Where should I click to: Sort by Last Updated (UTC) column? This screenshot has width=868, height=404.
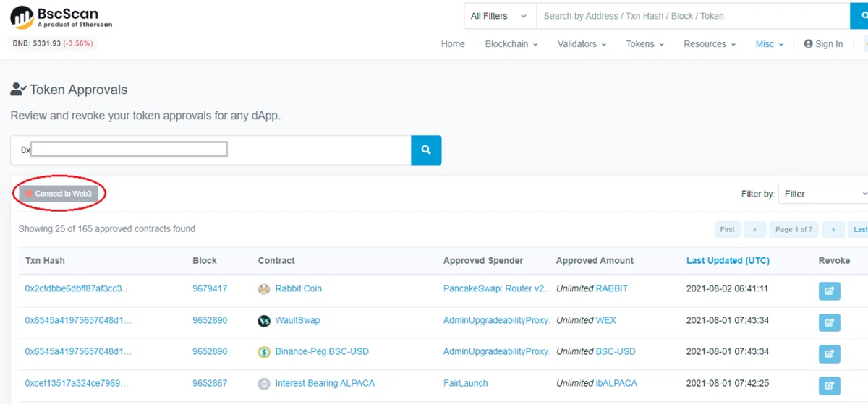(728, 260)
